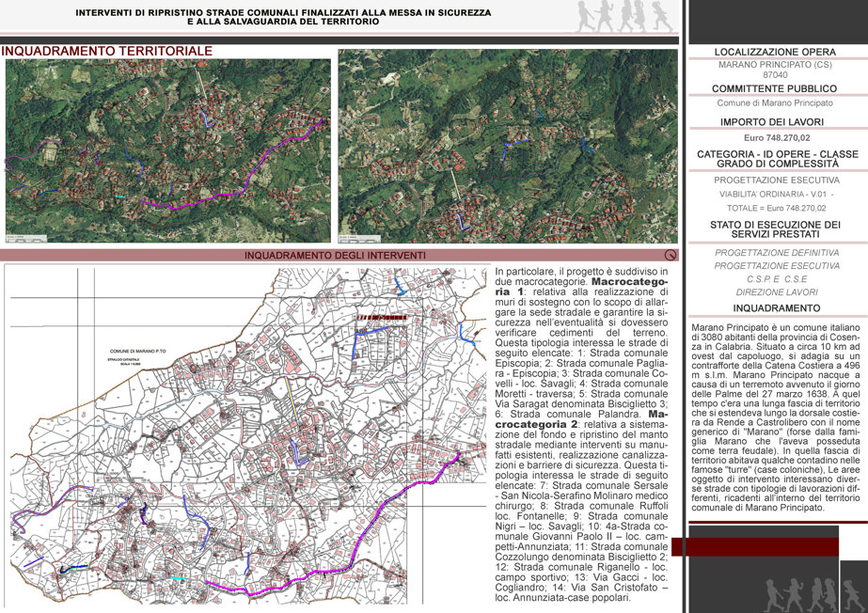Click the Euro 748.270,02 amount under Importo dei Lavori
This screenshot has height=613, width=868.
click(x=777, y=138)
